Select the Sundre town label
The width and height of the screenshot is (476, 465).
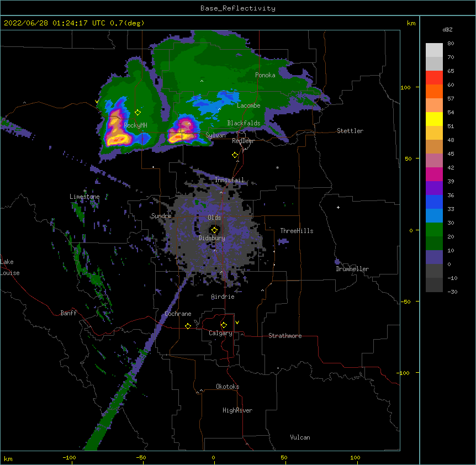point(161,216)
